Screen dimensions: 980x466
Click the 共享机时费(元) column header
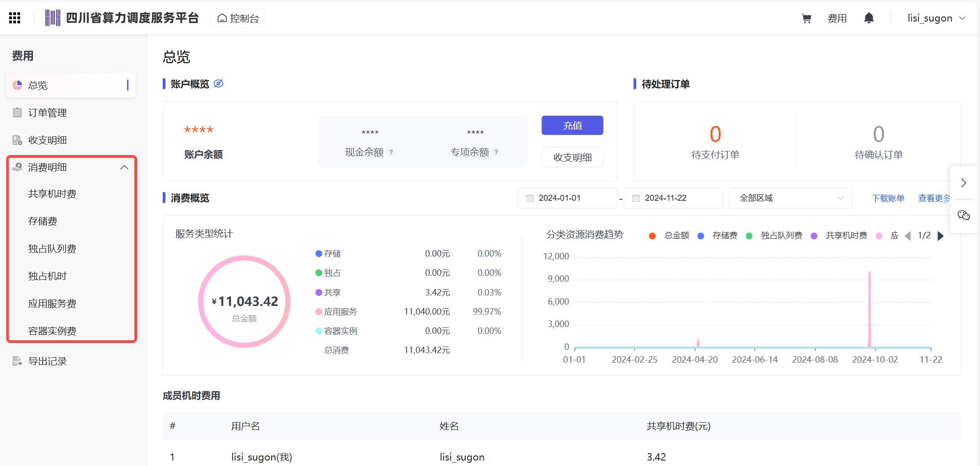tap(678, 426)
